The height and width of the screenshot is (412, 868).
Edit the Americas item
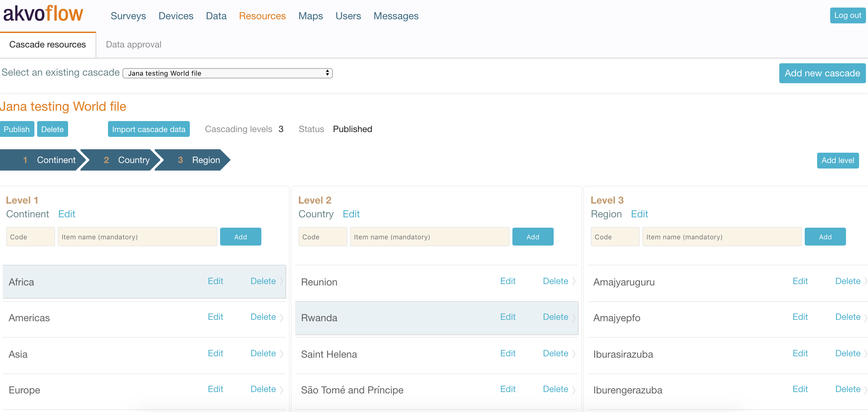pyautogui.click(x=215, y=317)
